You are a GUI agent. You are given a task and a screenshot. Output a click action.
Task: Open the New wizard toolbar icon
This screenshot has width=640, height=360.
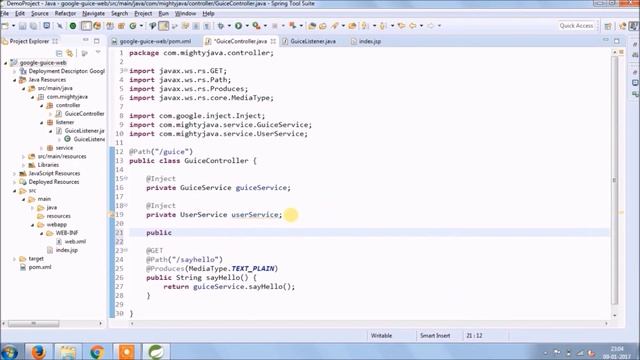point(6,26)
